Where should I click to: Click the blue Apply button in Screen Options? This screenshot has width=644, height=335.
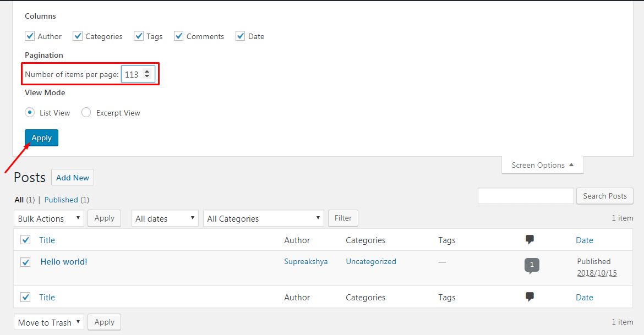(x=41, y=138)
